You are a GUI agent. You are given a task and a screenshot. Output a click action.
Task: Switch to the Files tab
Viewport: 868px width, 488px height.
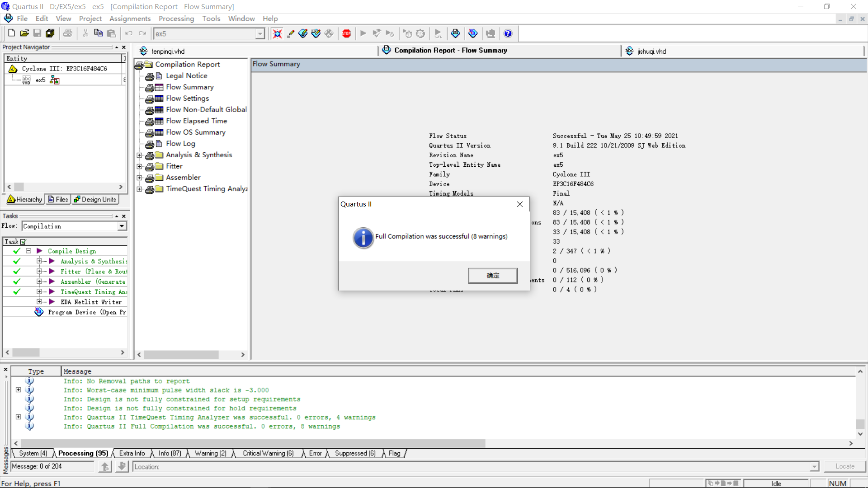tap(58, 199)
